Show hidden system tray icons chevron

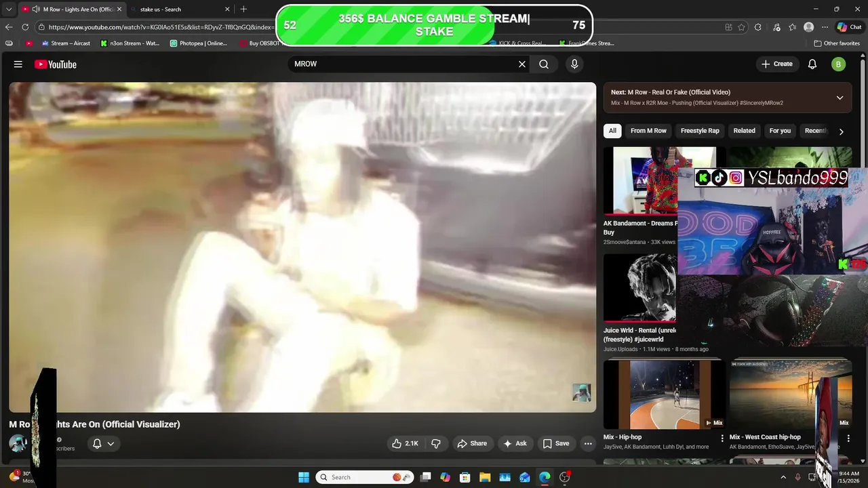click(x=783, y=477)
